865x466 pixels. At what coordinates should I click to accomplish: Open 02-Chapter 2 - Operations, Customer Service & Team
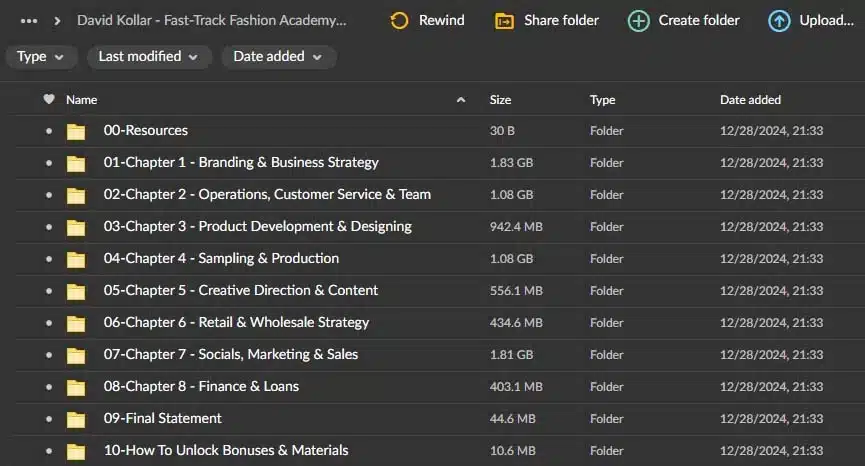pyautogui.click(x=267, y=194)
